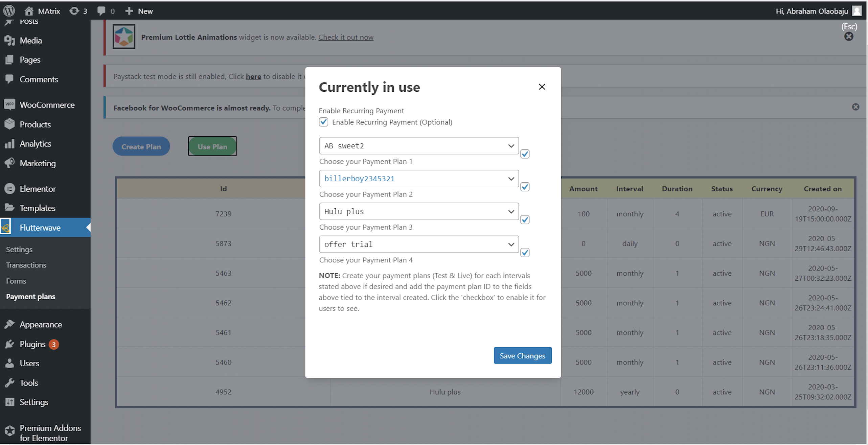Expand the billerboy2345321 plan dropdown

418,179
